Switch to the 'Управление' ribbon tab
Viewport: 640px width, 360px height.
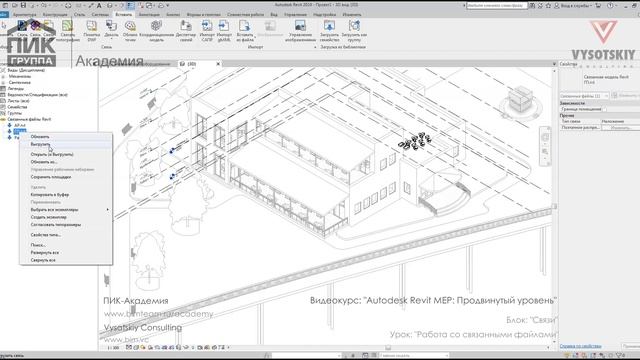tap(295, 15)
